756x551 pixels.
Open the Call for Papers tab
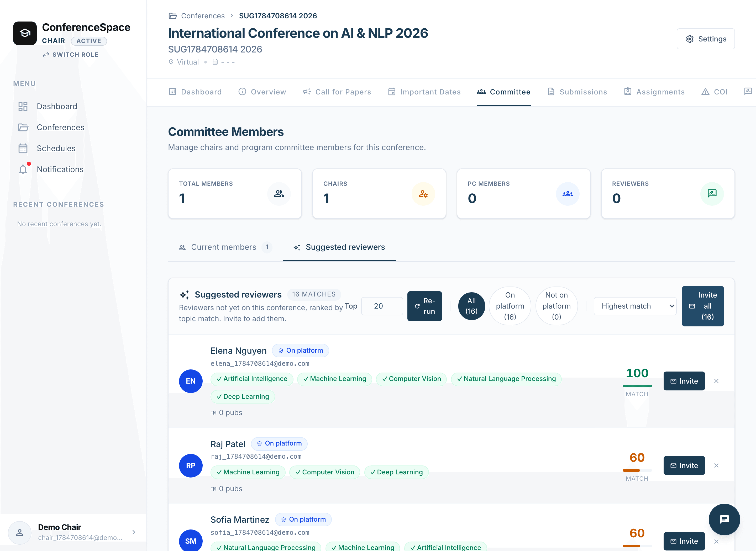click(x=337, y=92)
